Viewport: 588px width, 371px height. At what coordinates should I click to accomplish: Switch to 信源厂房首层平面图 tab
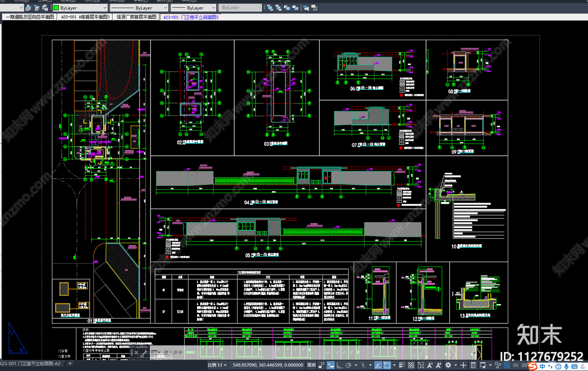136,17
